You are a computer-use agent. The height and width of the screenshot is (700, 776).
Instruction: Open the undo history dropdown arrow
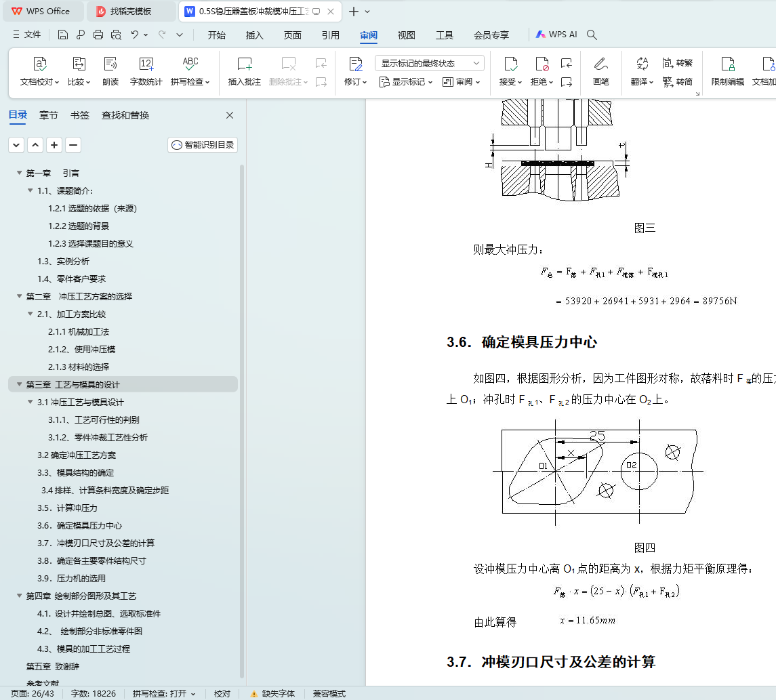coord(146,35)
